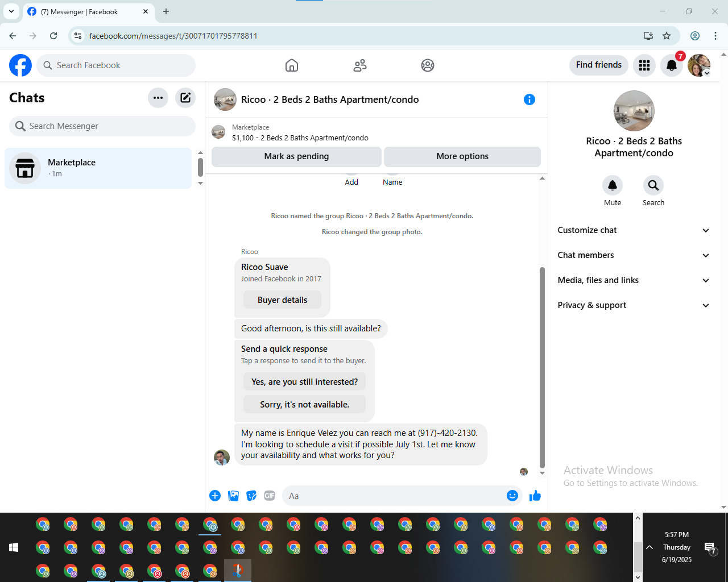Click the conversation header avatar
The width and height of the screenshot is (728, 582).
point(225,99)
